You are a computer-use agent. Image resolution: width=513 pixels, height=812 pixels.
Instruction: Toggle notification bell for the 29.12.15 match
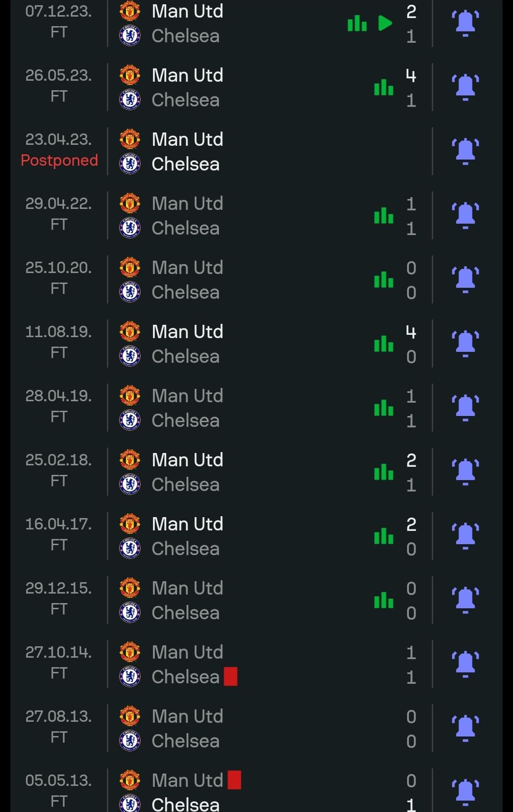pyautogui.click(x=465, y=600)
